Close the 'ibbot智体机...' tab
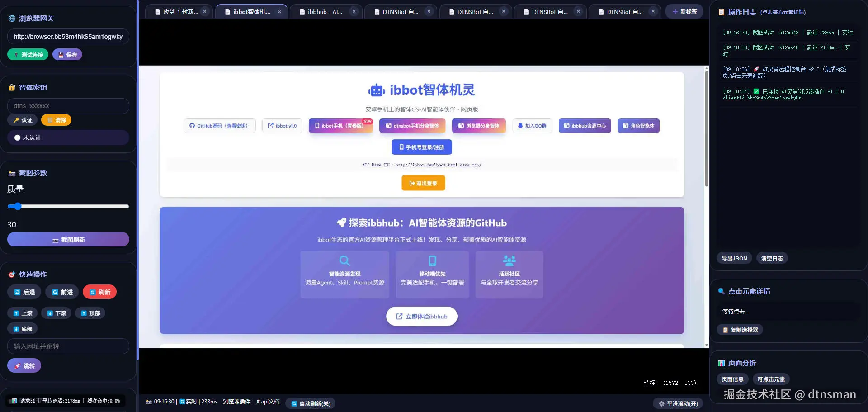This screenshot has height=412, width=868. point(279,12)
